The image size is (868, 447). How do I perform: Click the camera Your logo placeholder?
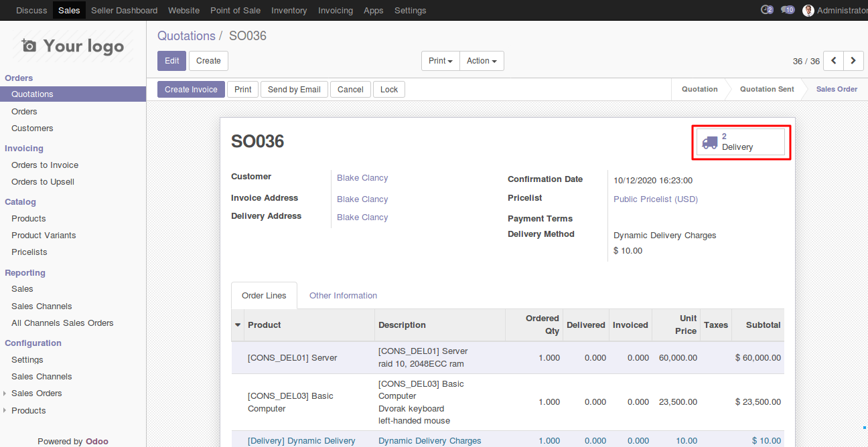[x=72, y=46]
